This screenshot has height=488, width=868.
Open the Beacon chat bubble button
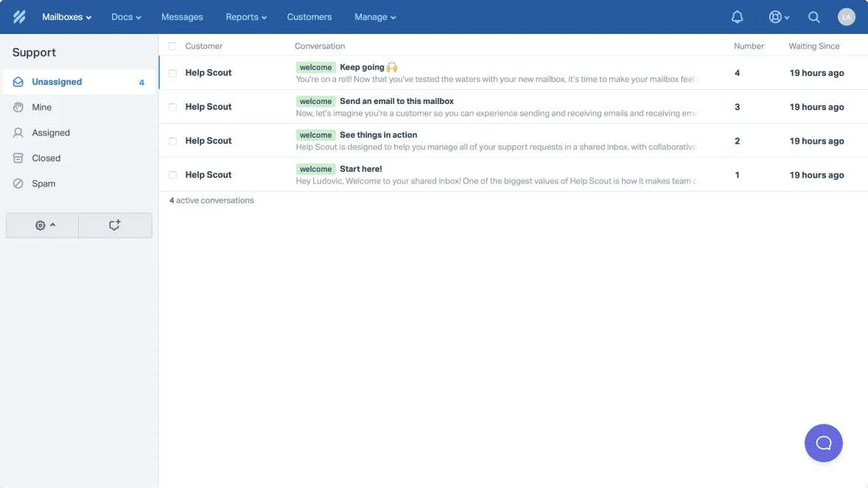click(x=823, y=443)
